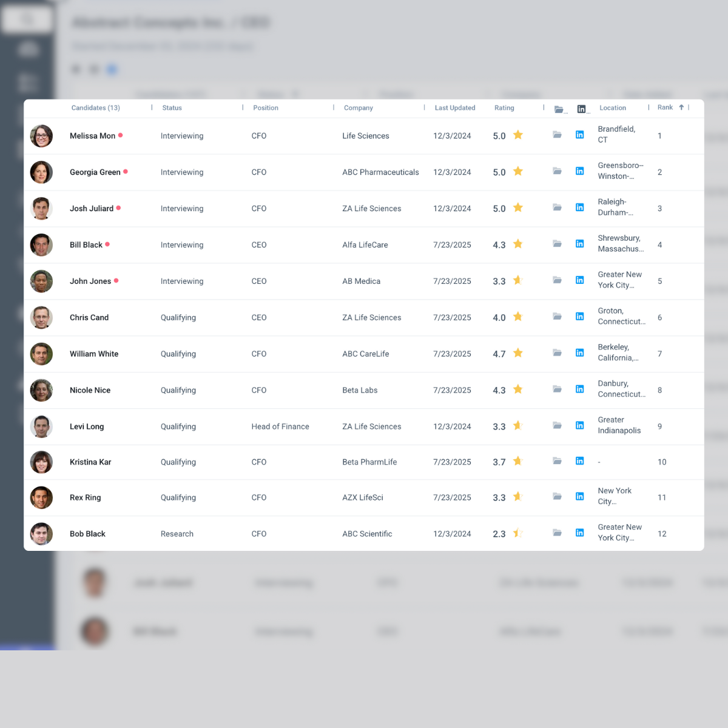Sort by Position column header

coord(266,108)
